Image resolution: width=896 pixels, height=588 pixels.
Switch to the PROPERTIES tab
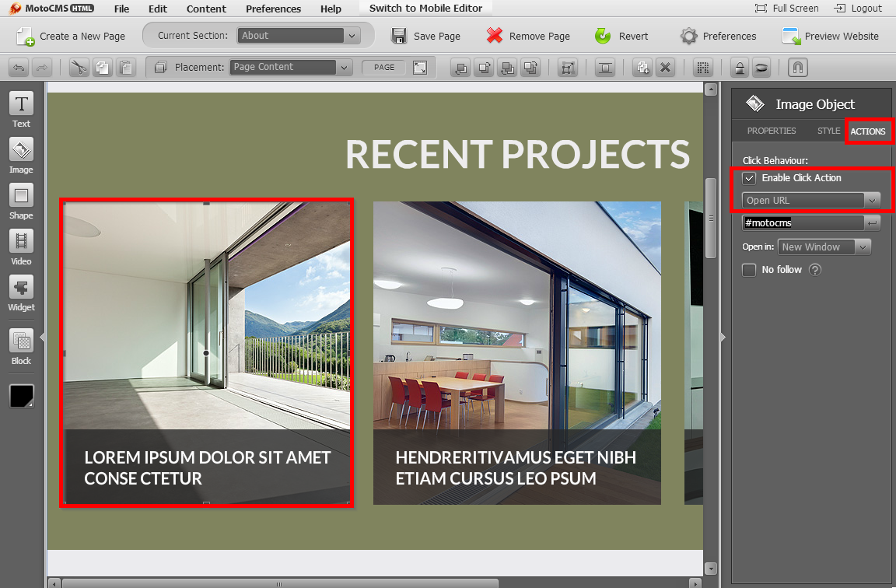[x=772, y=131]
